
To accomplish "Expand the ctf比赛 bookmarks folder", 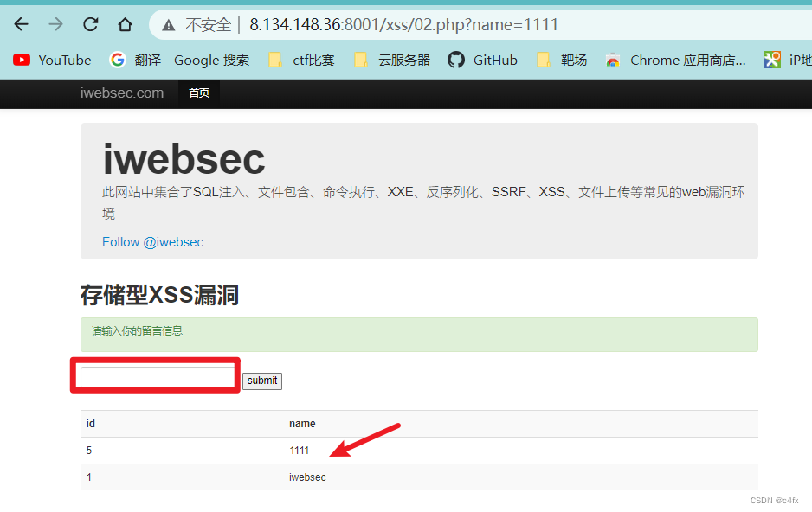I will pyautogui.click(x=301, y=60).
